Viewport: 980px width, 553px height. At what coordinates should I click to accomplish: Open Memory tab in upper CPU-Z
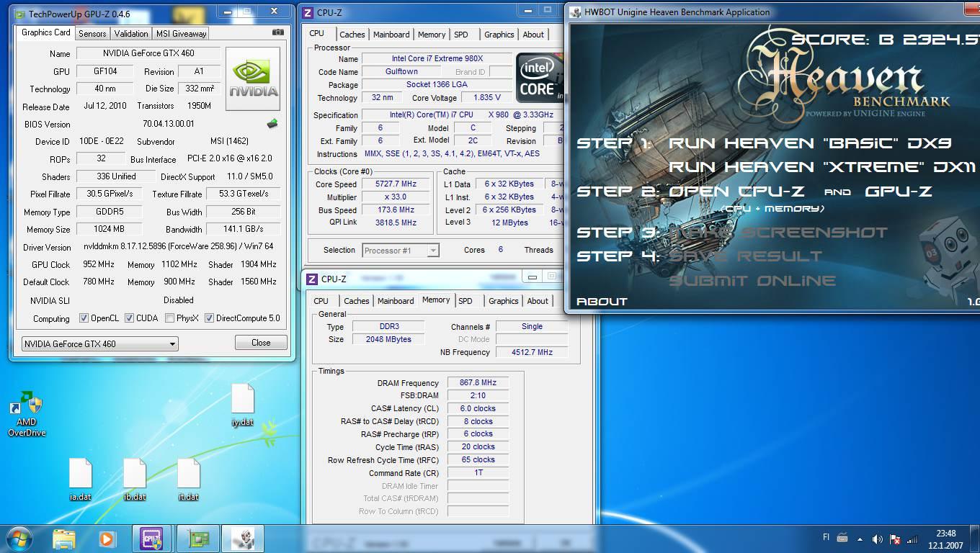click(x=432, y=35)
